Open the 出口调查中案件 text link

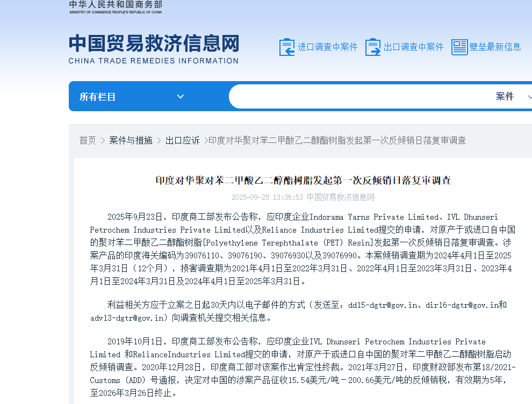click(413, 47)
